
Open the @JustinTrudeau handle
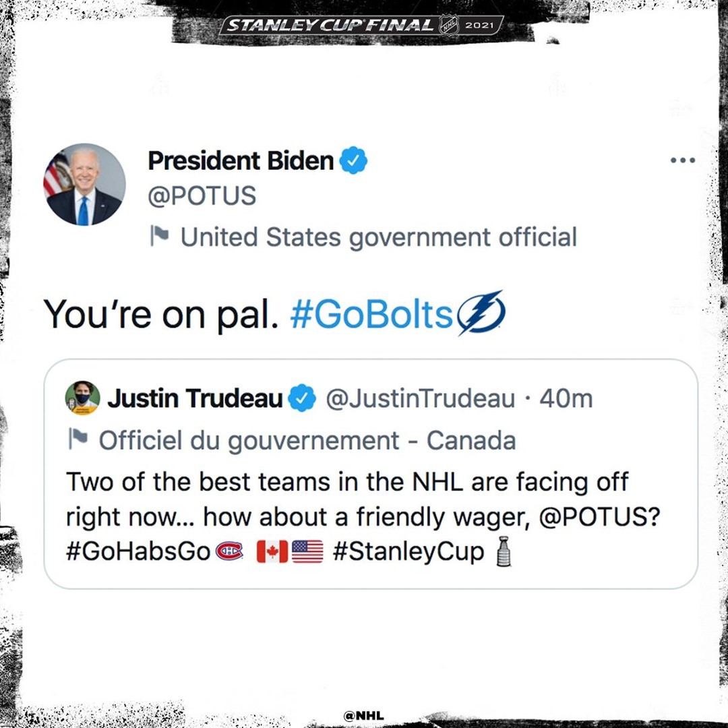tap(421, 399)
